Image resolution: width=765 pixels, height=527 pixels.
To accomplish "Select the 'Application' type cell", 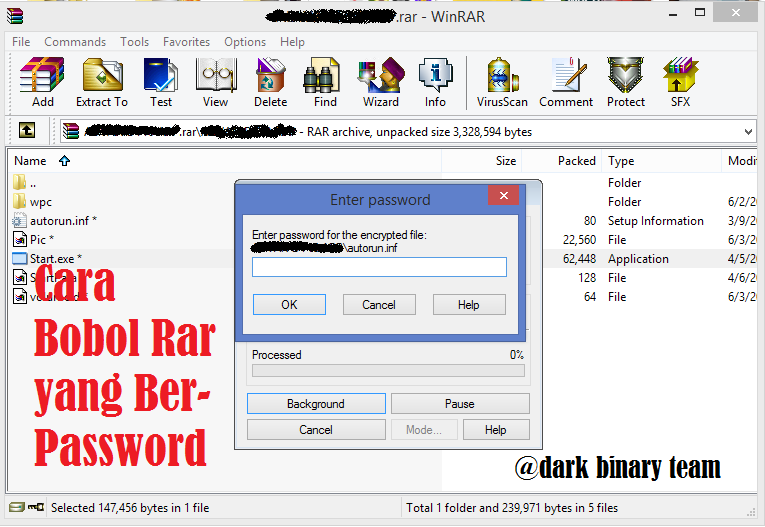I will tap(638, 259).
